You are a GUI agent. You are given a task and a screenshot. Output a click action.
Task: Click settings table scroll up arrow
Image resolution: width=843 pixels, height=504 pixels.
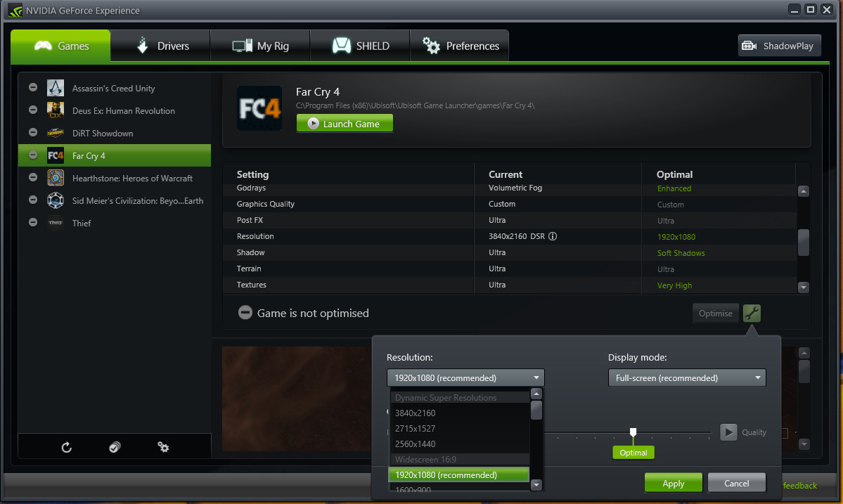[x=803, y=190]
